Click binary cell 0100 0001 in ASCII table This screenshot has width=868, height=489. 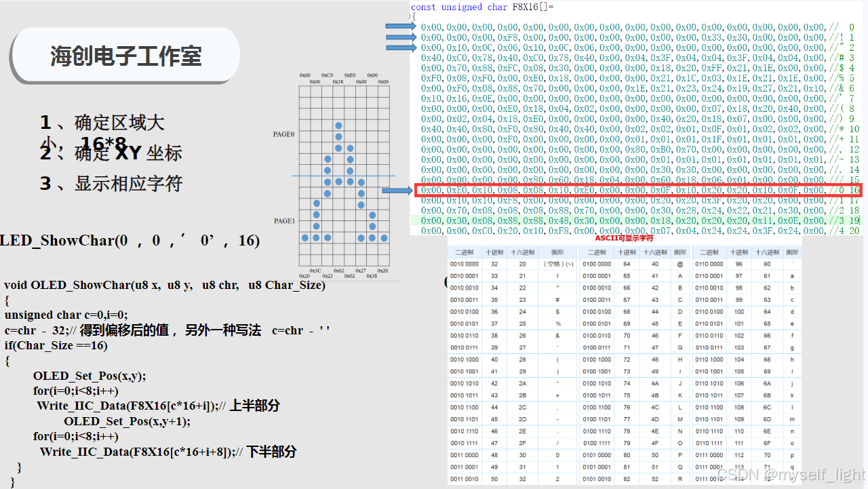(x=597, y=275)
